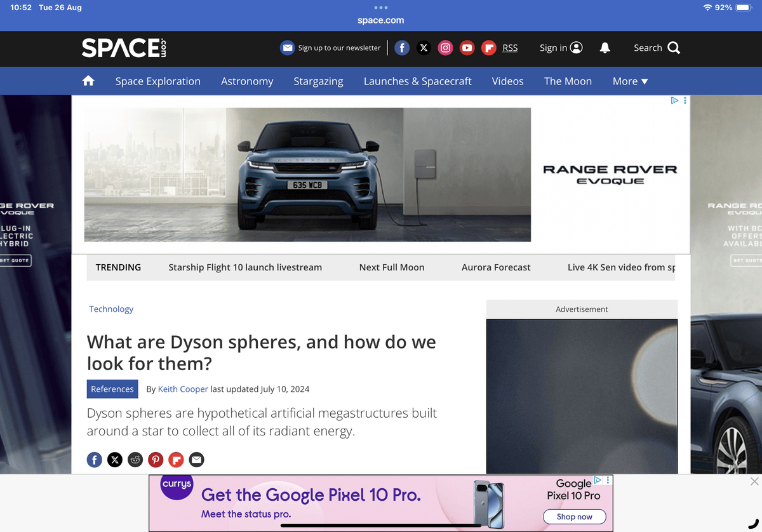Tap the three-dot multitasking control at top
Screen dimensions: 762x532
click(381, 7)
